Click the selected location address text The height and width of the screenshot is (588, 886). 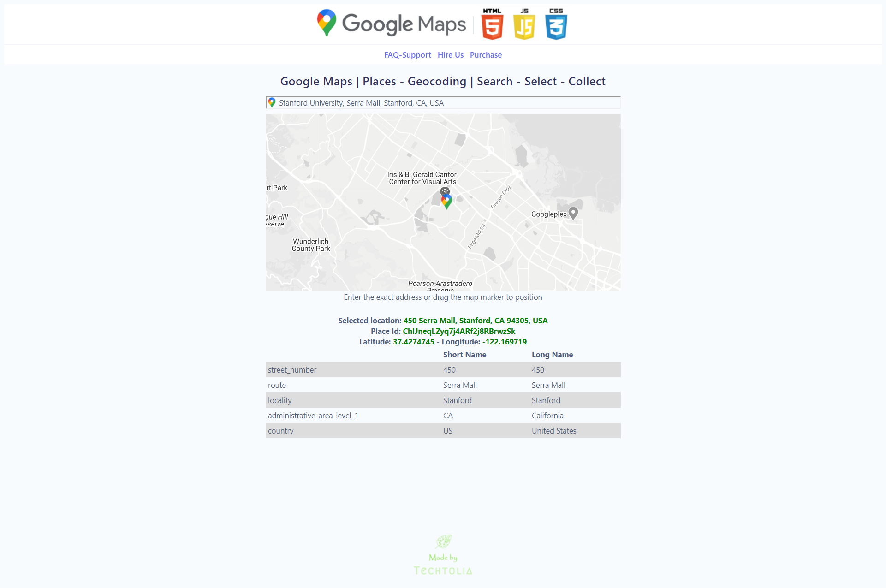(x=476, y=321)
